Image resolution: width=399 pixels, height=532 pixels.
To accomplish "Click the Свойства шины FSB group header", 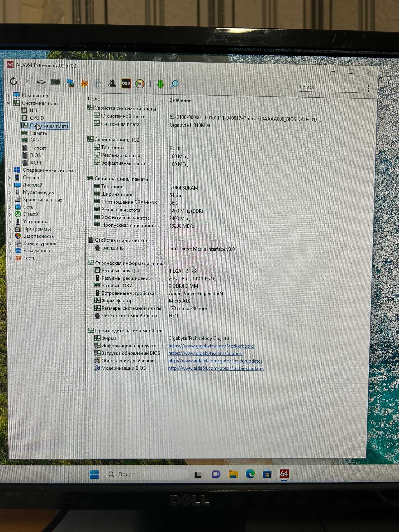I will [113, 139].
